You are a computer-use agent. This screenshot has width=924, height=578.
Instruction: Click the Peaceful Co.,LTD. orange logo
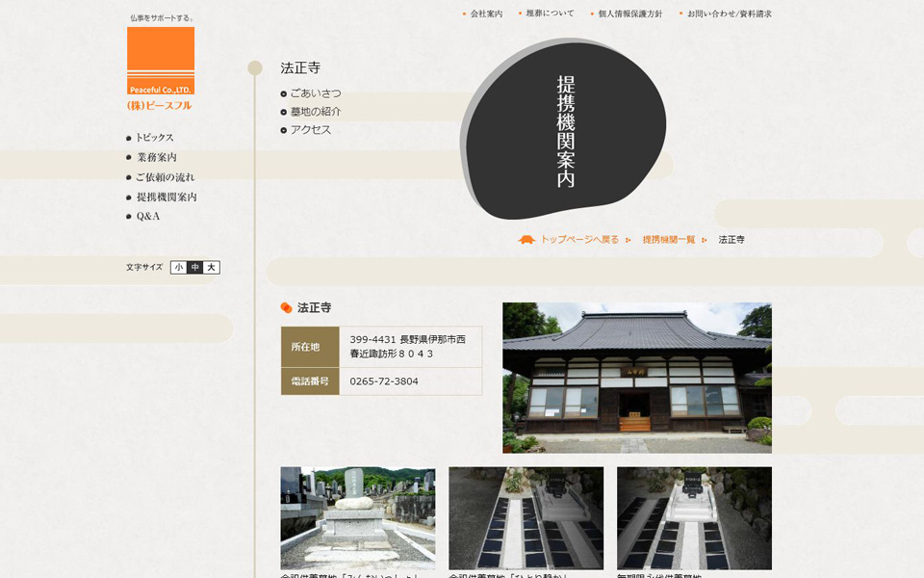161,61
